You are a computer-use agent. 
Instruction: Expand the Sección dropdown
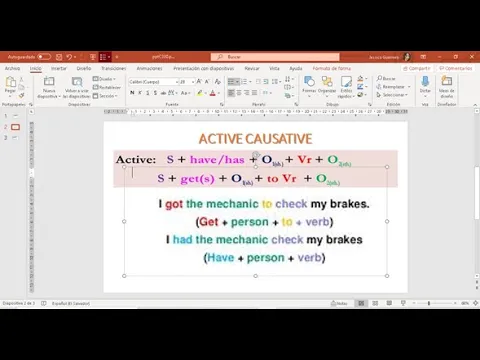click(105, 96)
